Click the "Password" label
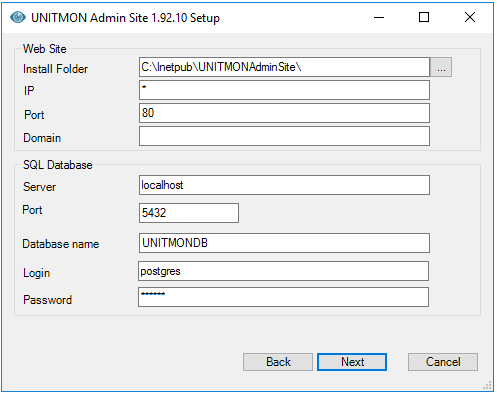 tap(47, 300)
